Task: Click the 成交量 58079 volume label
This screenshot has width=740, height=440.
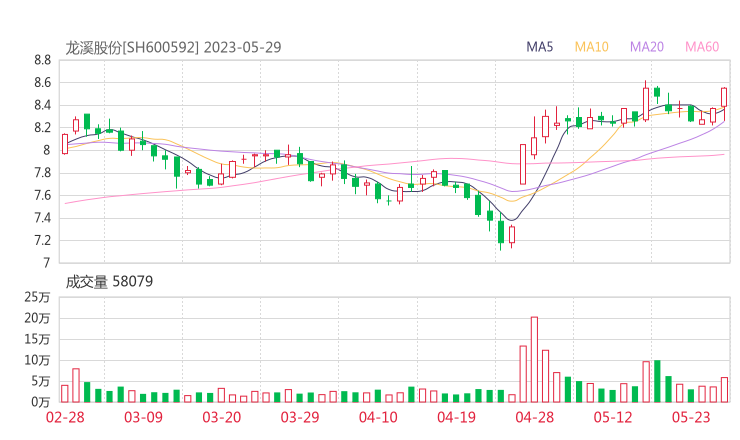Action: pos(109,282)
